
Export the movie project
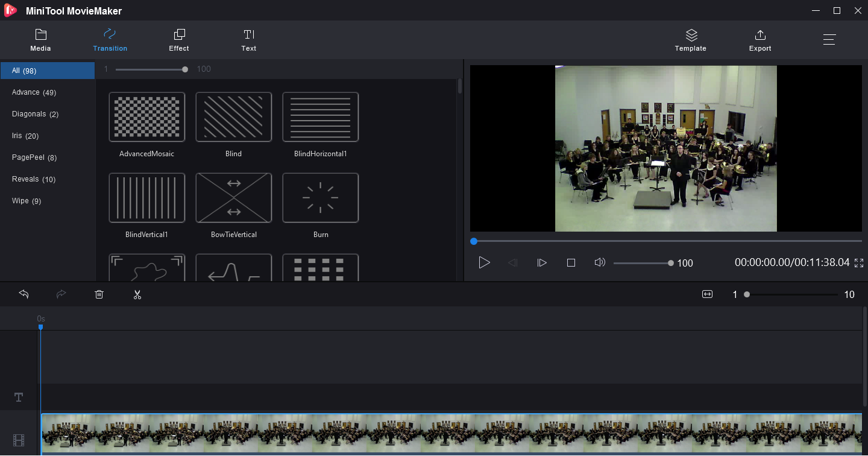[760, 40]
